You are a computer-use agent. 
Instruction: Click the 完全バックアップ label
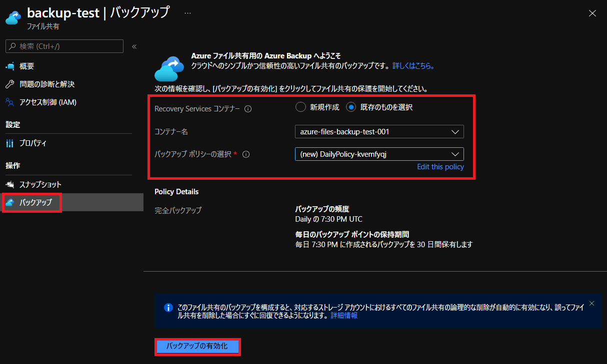pos(178,211)
